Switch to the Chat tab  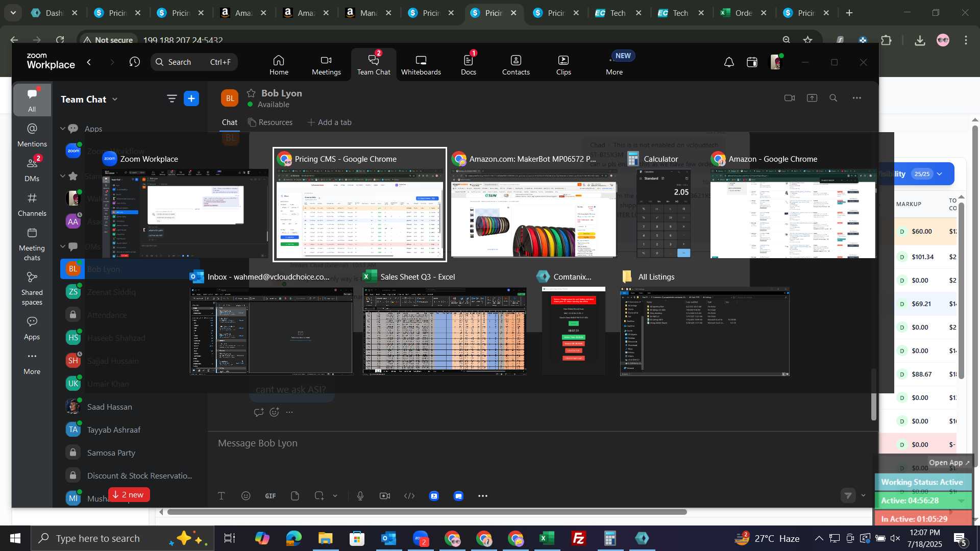click(x=229, y=122)
